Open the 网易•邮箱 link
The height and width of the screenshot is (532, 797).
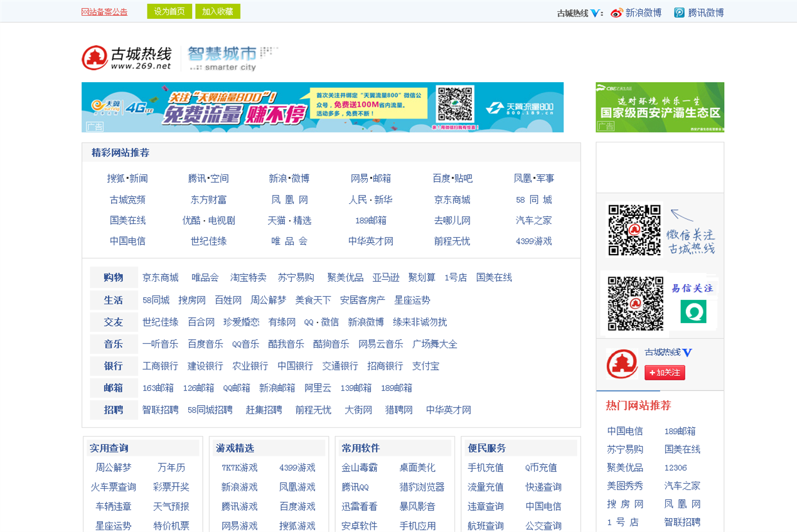(371, 179)
